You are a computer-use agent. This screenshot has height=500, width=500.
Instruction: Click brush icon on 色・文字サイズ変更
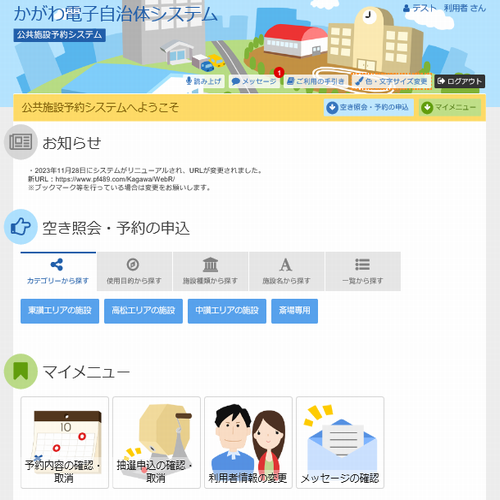(x=359, y=81)
